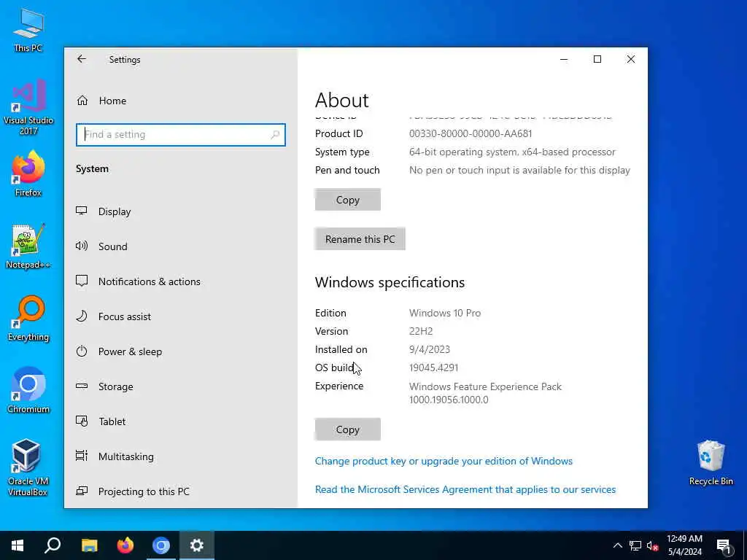The image size is (747, 560).
Task: Go back with the Settings back arrow
Action: tap(82, 58)
